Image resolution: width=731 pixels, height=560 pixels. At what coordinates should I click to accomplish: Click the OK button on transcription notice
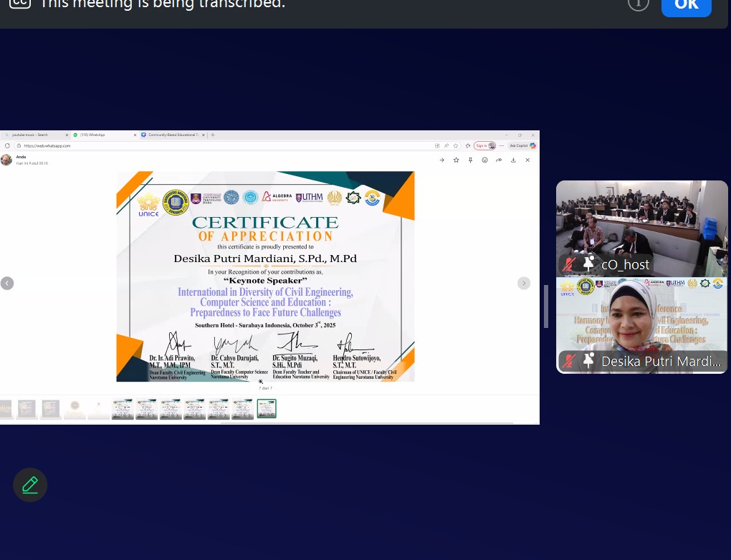686,4
